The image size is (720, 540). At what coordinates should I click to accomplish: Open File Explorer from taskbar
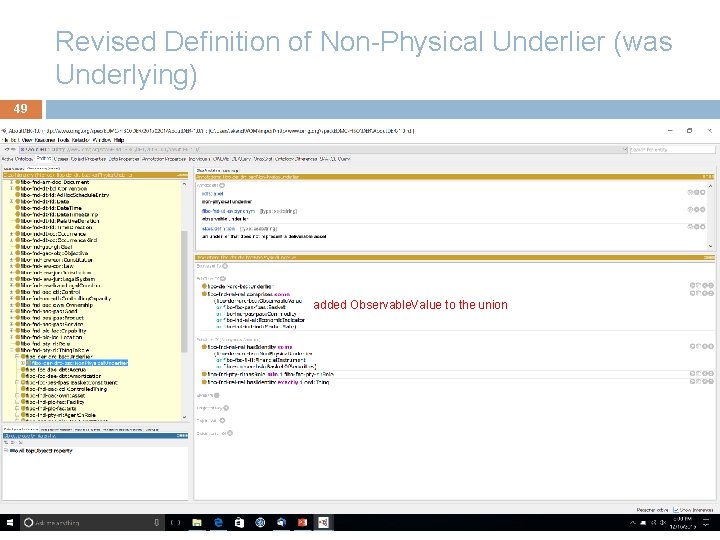197,523
